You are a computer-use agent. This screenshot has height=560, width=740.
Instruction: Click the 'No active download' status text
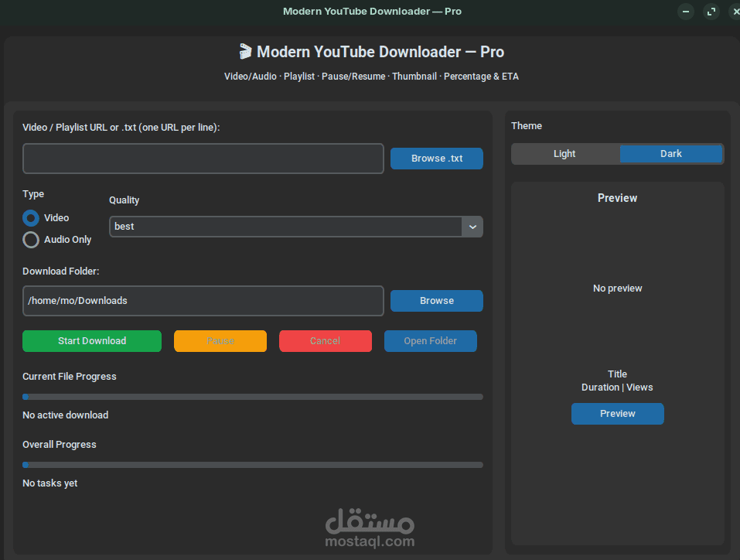(66, 415)
